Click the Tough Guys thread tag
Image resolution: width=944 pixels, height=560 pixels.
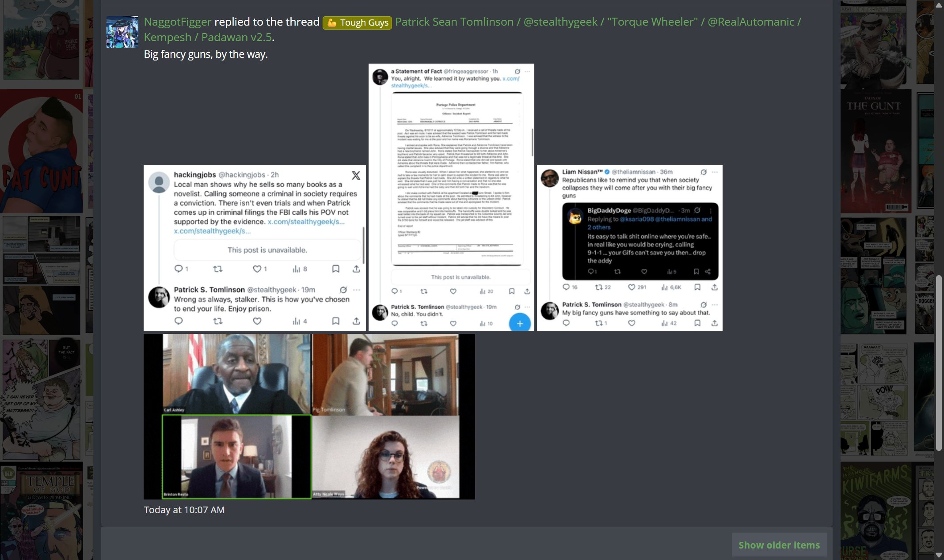(x=358, y=23)
